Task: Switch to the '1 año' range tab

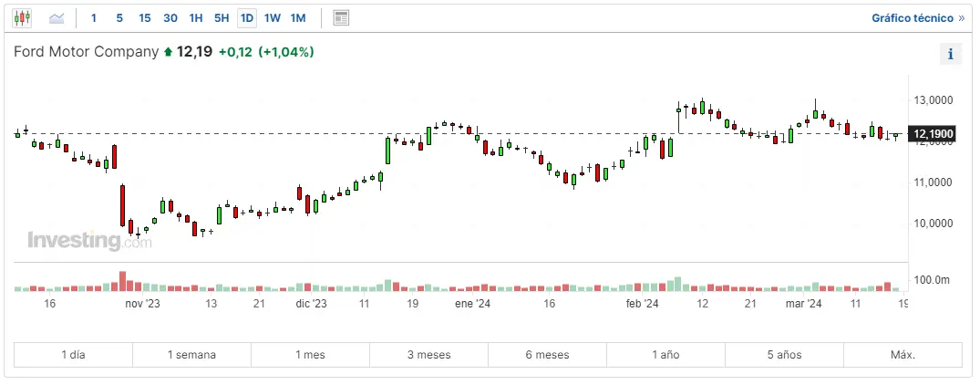Action: coord(665,355)
